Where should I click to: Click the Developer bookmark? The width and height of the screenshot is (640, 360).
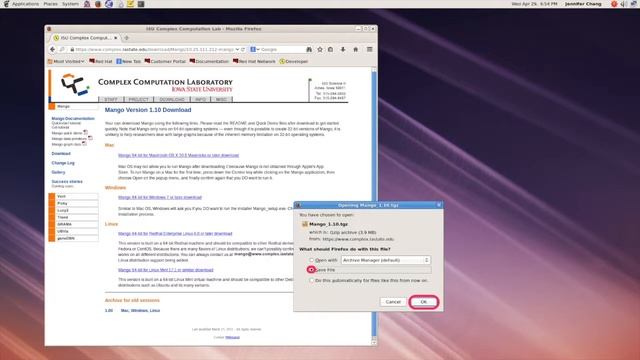293,61
